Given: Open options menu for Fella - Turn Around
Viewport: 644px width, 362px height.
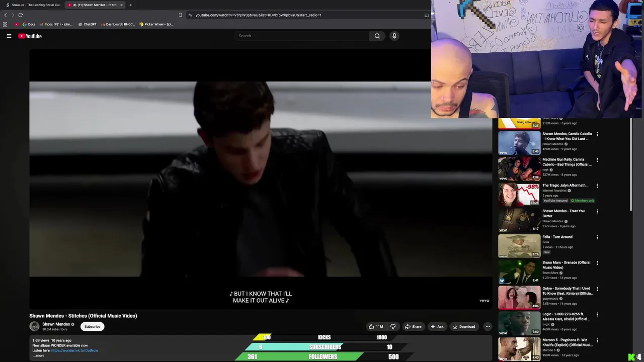Looking at the screenshot, I should [597, 237].
